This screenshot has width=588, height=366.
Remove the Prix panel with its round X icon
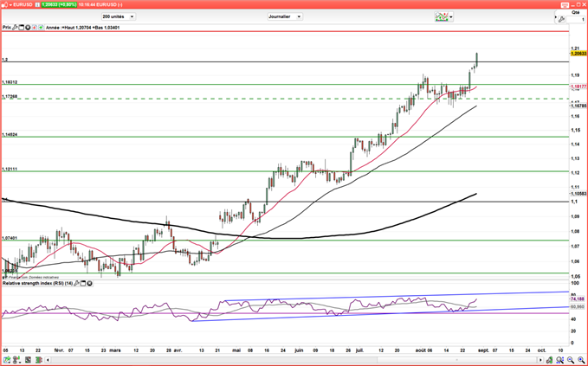coord(28,28)
